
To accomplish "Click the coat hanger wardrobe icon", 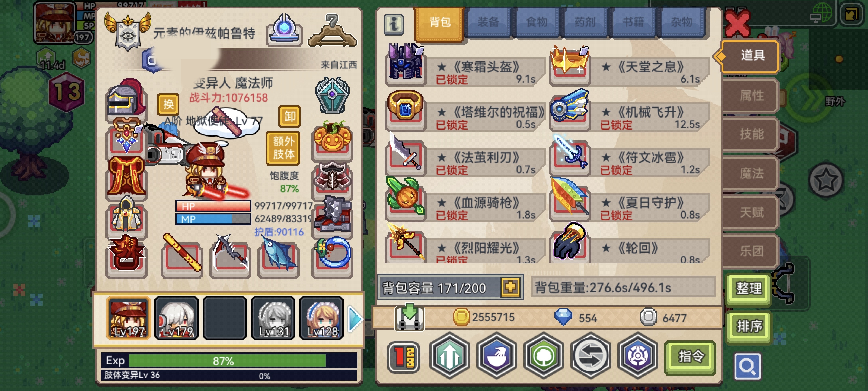I will [332, 30].
